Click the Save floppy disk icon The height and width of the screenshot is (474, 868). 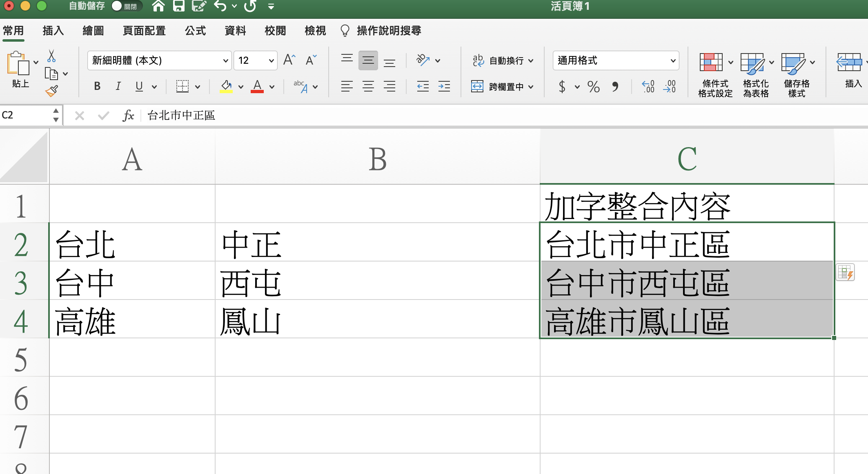(178, 6)
